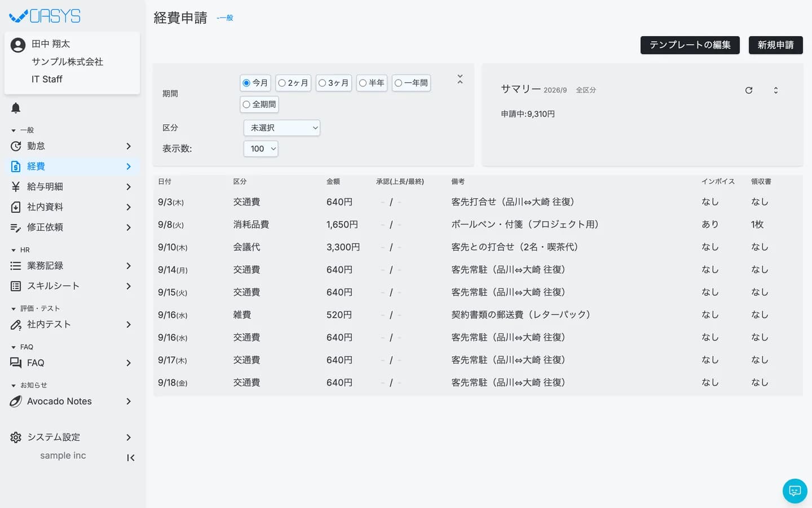812x508 pixels.
Task: Follow the 一般 breadcrumb link
Action: click(225, 18)
